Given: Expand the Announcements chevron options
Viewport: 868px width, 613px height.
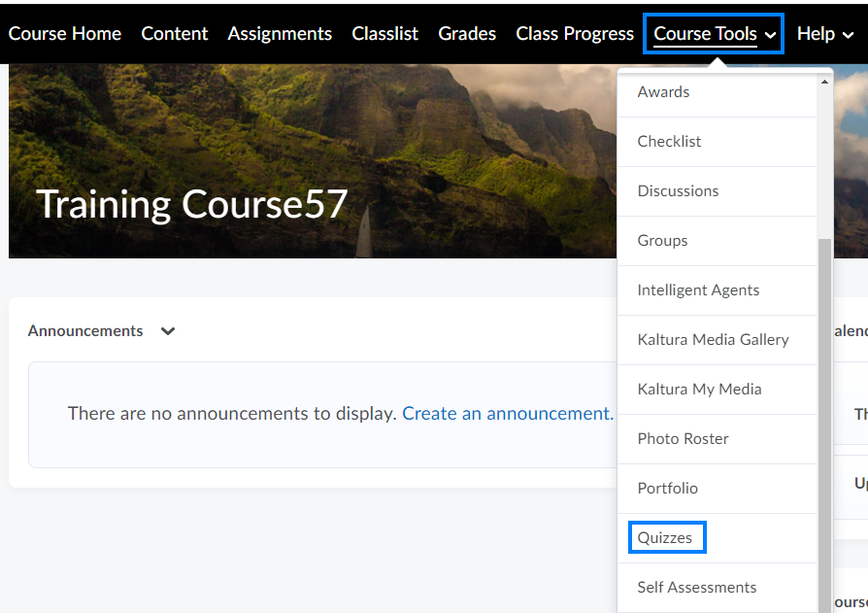Looking at the screenshot, I should pos(168,331).
